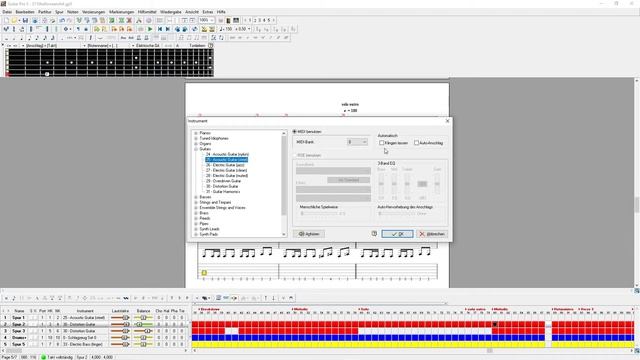Expand the Strings and Timpani group
This screenshot has height=360, width=640.
click(x=196, y=202)
